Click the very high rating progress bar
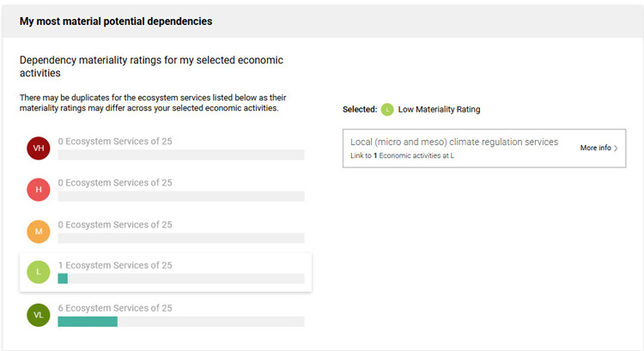This screenshot has height=351, width=644. 180,155
